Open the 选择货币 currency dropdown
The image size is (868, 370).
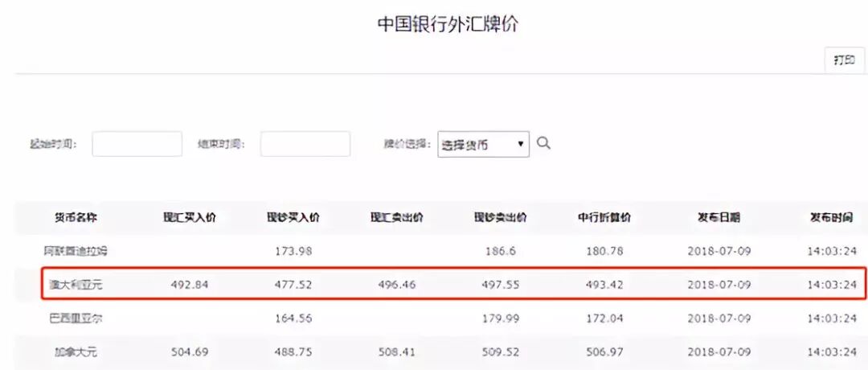(x=483, y=144)
